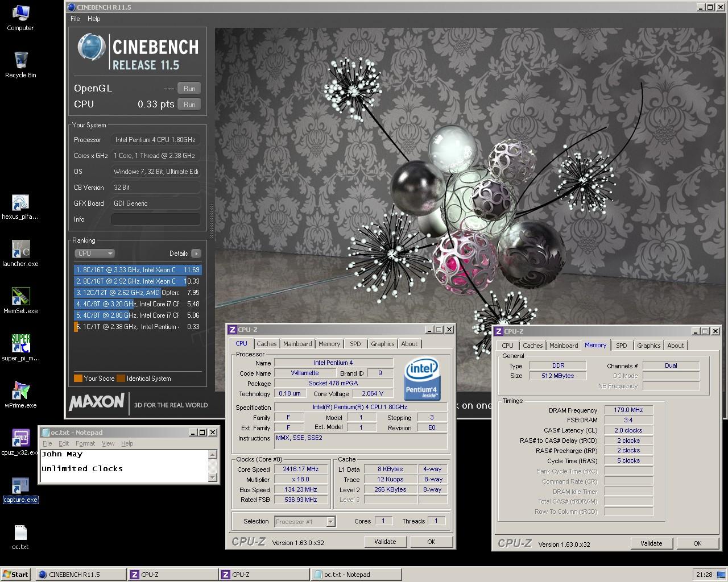This screenshot has height=582, width=728.
Task: Click the Info input field in Cinebench
Action: (x=155, y=219)
